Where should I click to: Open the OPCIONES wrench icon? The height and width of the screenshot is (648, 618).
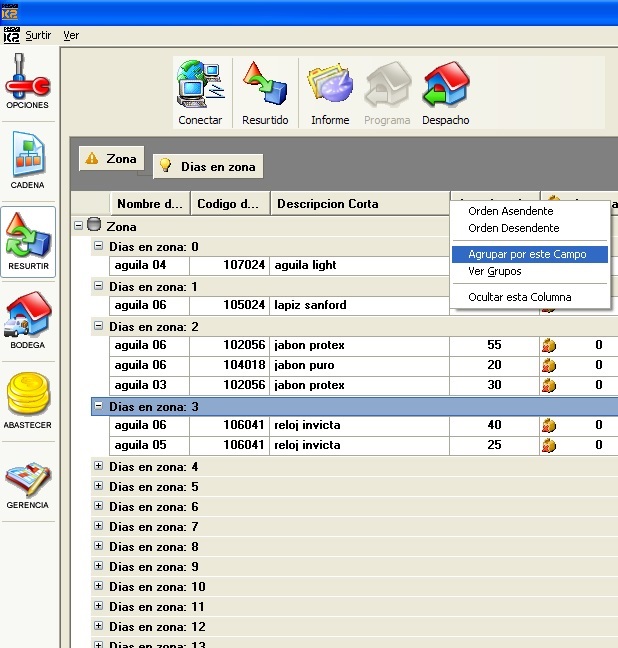(28, 81)
